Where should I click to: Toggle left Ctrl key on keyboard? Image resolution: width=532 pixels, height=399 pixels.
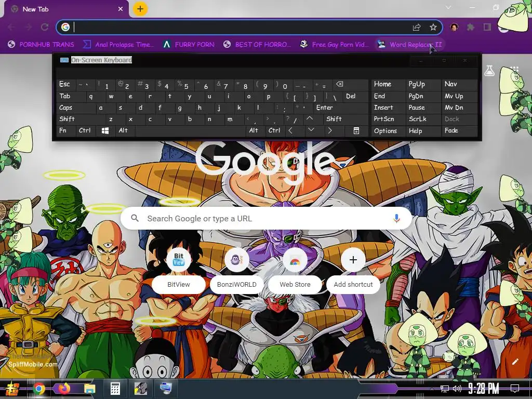coord(86,130)
